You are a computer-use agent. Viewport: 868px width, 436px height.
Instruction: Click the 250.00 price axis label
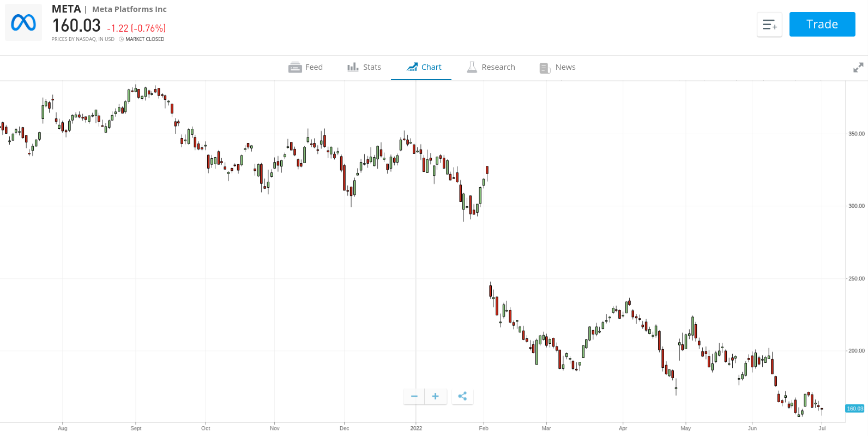coord(856,279)
